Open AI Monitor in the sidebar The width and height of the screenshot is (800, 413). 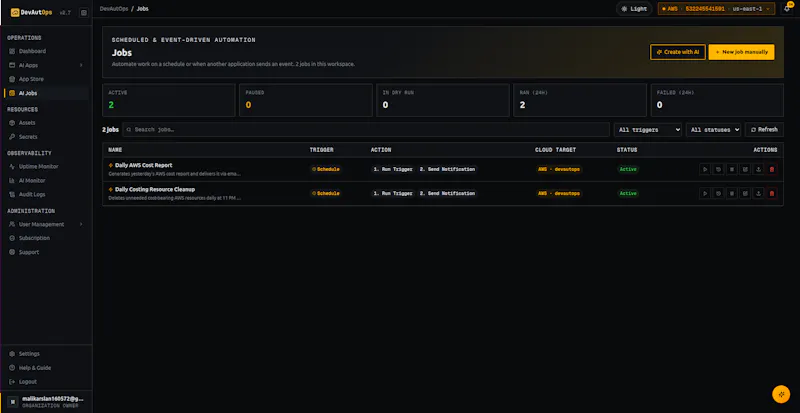(x=46, y=181)
